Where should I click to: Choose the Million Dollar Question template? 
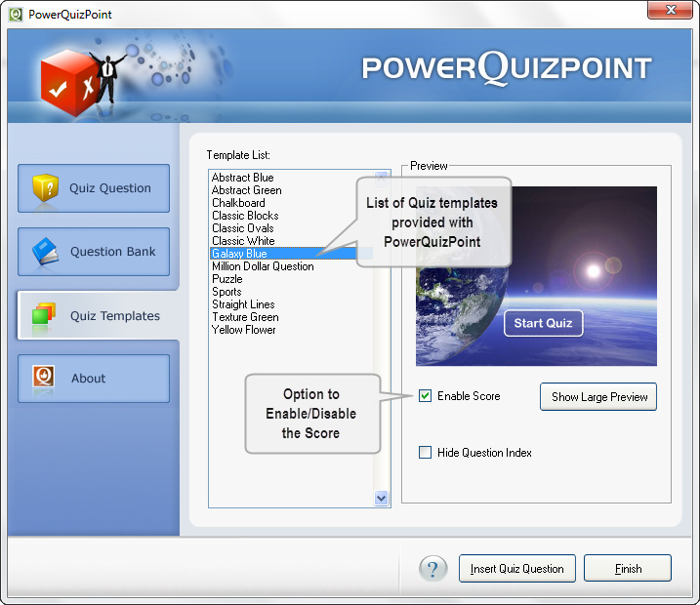[x=263, y=266]
